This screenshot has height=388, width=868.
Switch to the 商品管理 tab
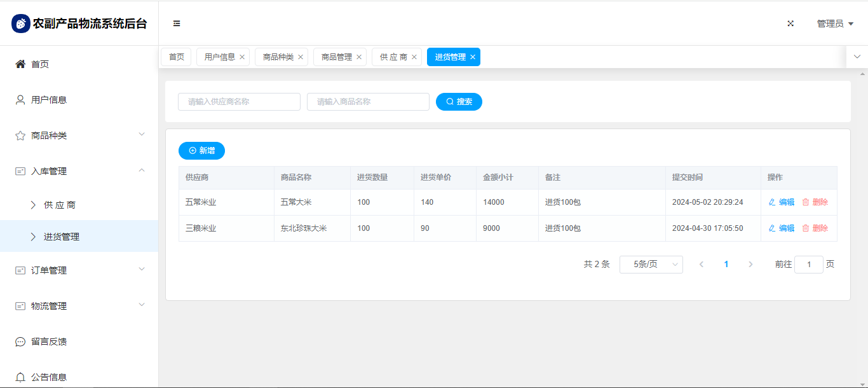click(x=336, y=57)
